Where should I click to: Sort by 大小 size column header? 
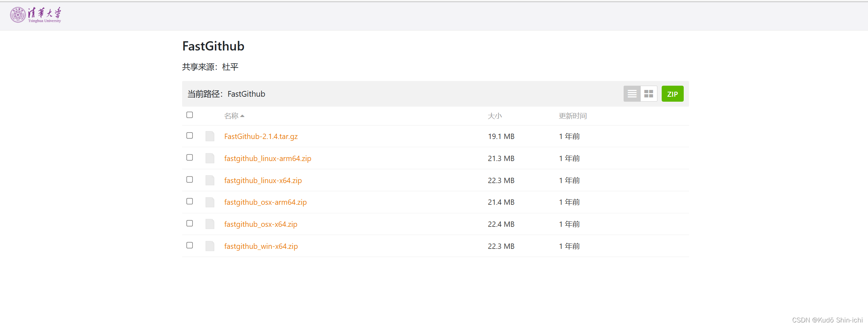click(x=495, y=116)
